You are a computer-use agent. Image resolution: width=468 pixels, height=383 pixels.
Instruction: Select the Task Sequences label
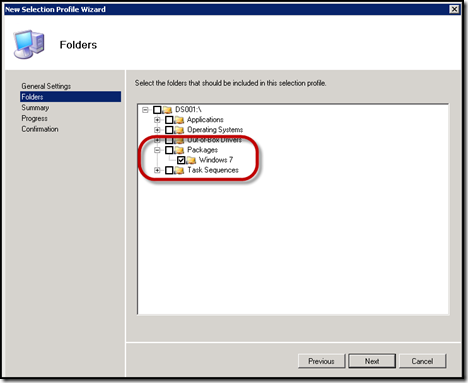[213, 170]
